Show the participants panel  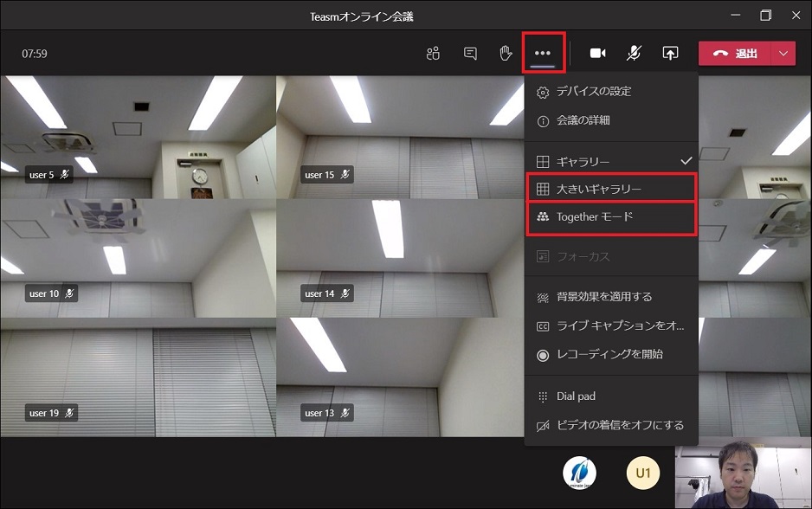point(433,54)
